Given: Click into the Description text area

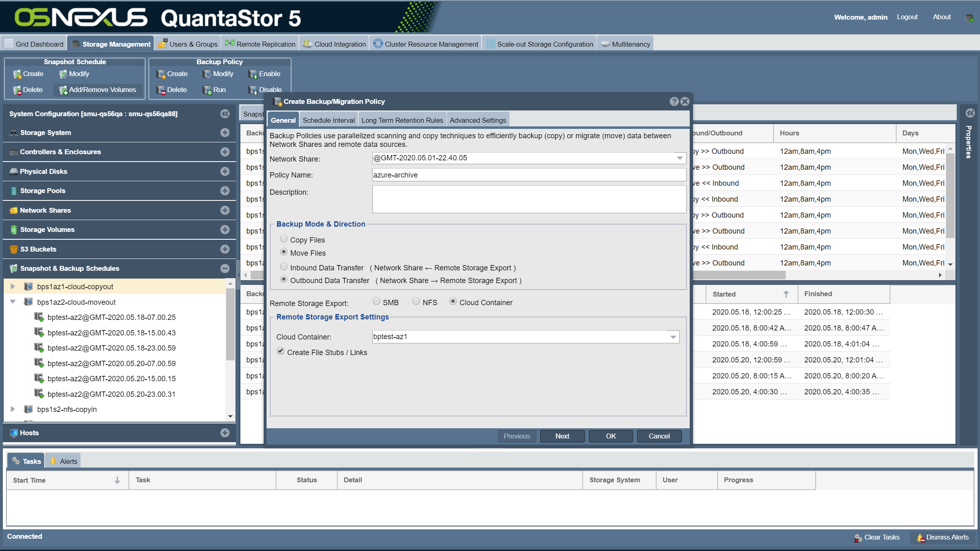Looking at the screenshot, I should tap(529, 199).
